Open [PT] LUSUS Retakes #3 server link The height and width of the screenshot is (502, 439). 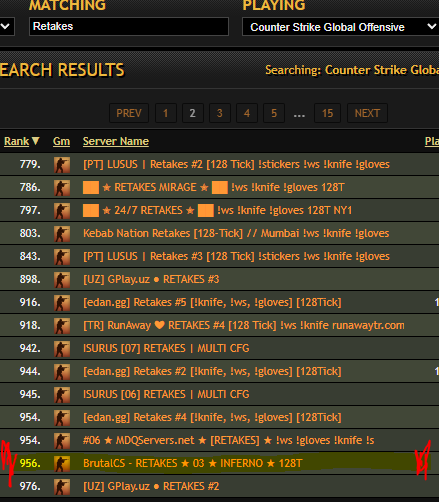(x=236, y=256)
